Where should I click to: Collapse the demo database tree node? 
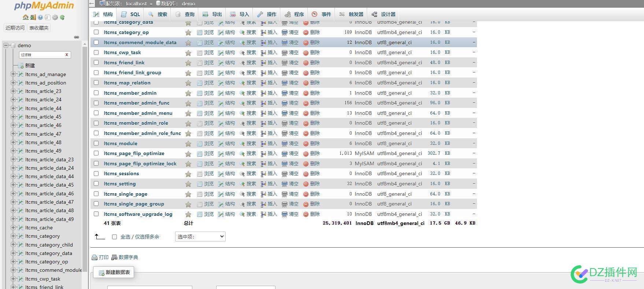[x=6, y=45]
